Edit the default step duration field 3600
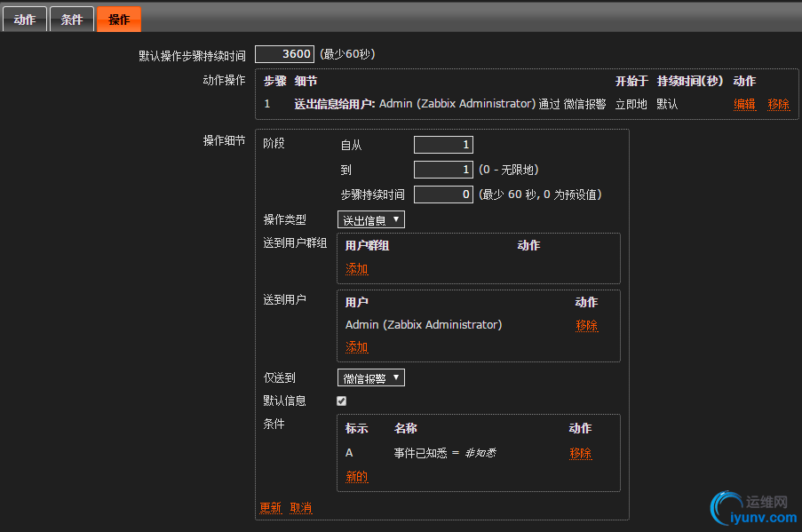 284,54
